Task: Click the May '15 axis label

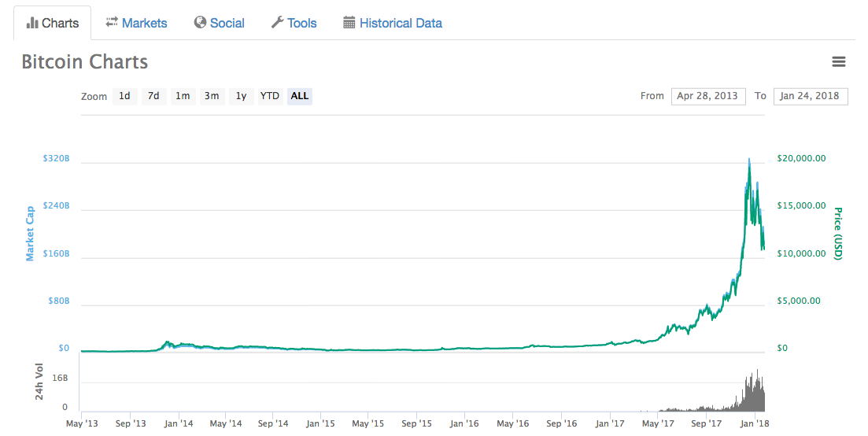Action: tap(368, 423)
